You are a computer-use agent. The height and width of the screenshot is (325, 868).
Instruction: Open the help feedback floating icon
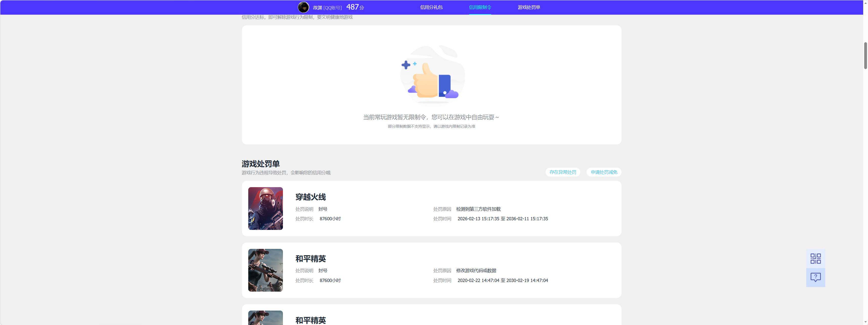click(x=815, y=277)
